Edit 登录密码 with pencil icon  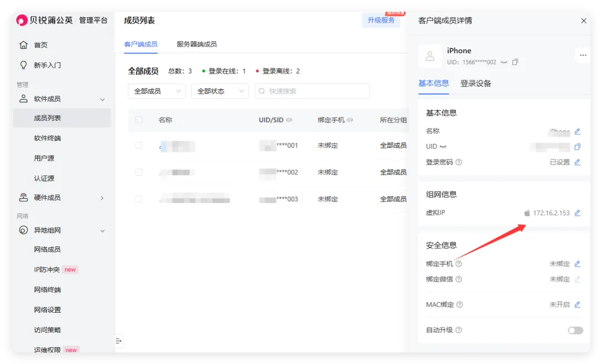[x=577, y=162]
